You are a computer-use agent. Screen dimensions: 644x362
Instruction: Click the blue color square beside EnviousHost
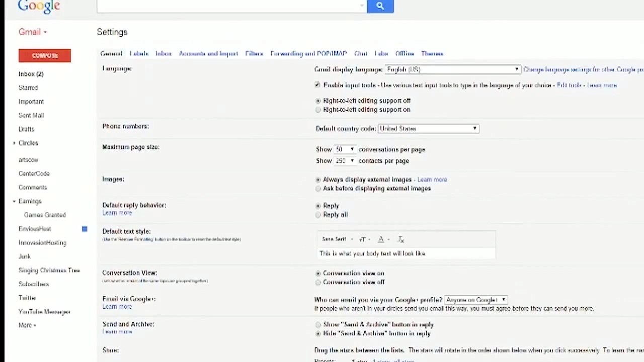85,229
